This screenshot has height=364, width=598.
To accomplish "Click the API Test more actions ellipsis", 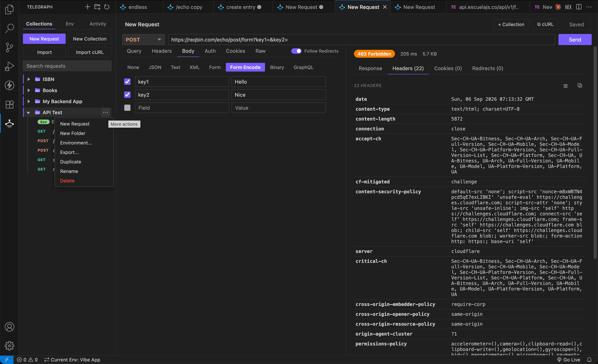I will pos(105,112).
